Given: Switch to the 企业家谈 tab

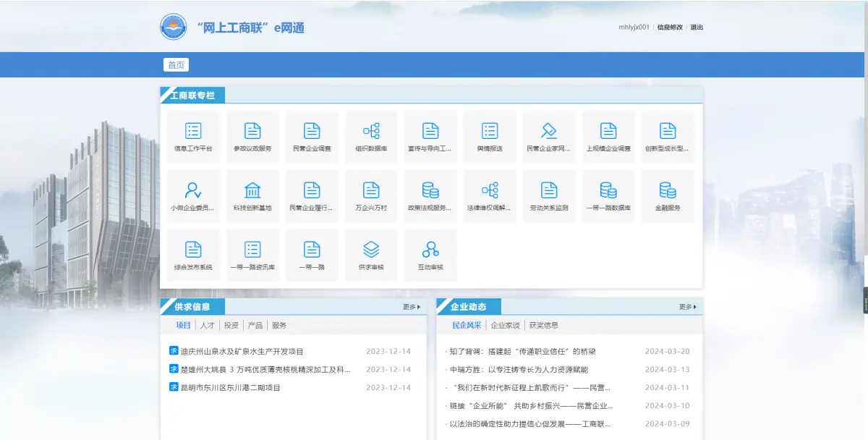Looking at the screenshot, I should click(505, 326).
